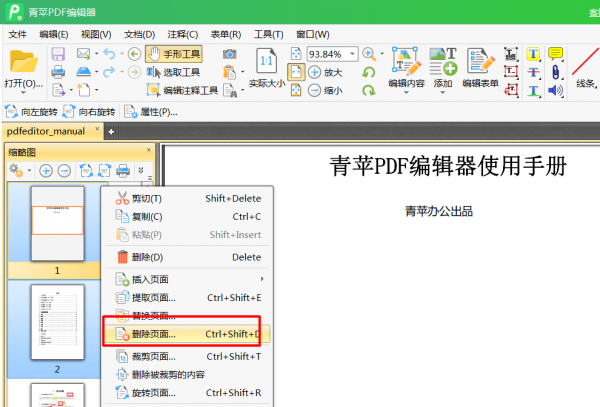
Task: Click the rotate counterclockwise green arrow icon
Action: click(x=369, y=72)
